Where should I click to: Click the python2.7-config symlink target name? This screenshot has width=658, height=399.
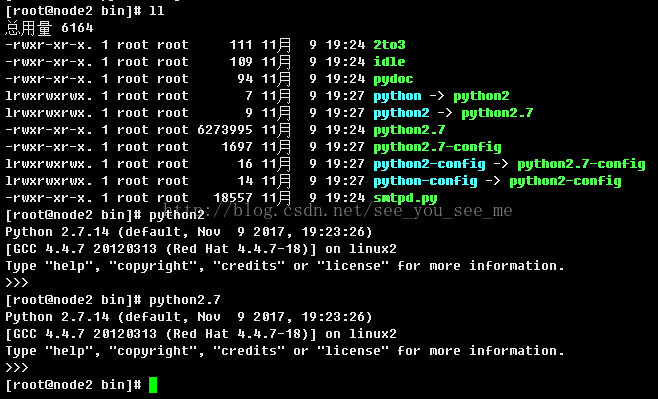tap(581, 164)
